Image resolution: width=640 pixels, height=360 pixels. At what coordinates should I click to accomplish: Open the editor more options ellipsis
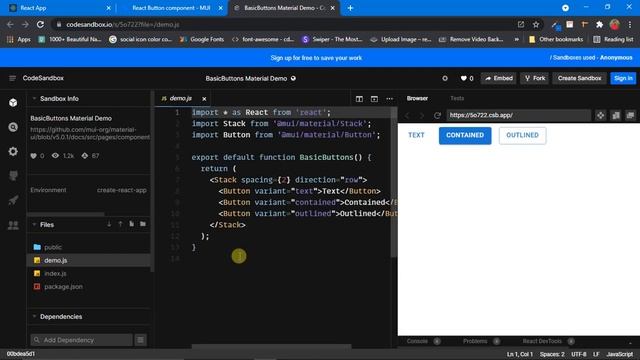[389, 99]
